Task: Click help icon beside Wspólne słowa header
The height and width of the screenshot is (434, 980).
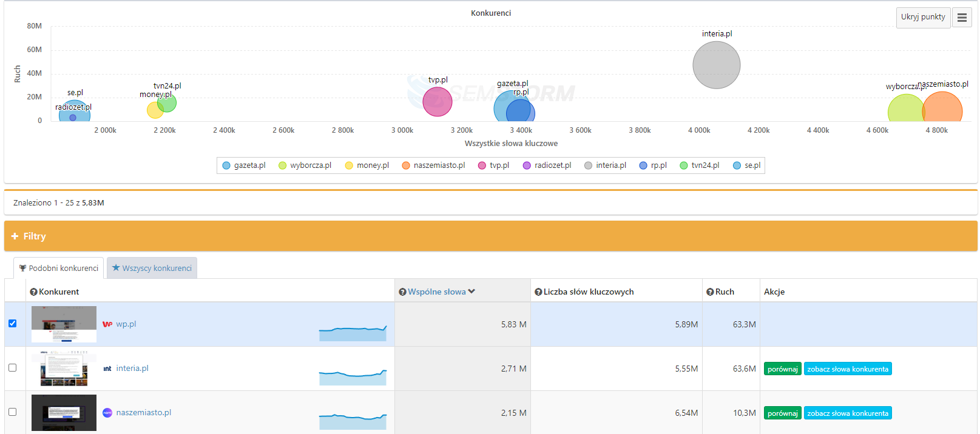Action: pos(402,292)
